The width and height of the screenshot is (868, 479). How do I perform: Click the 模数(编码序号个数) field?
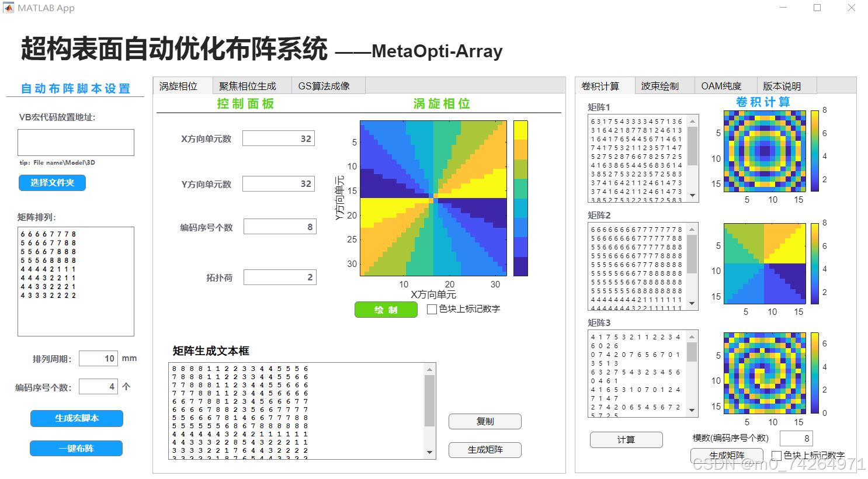(796, 438)
